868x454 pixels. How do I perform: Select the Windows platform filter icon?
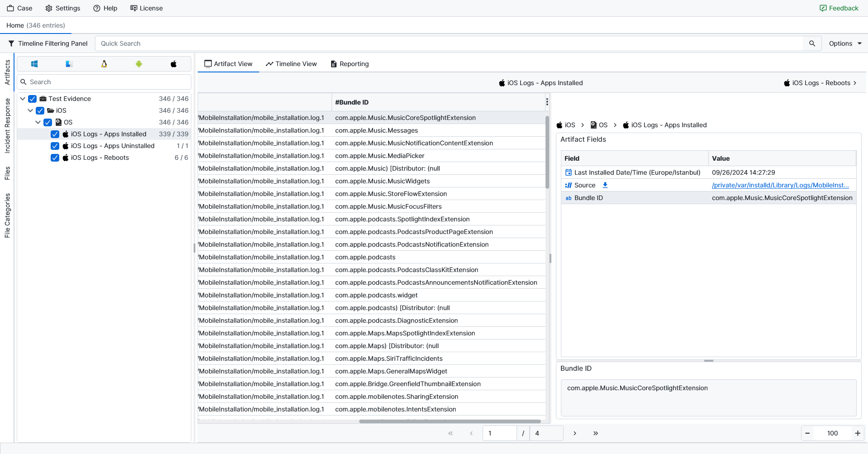pos(34,64)
